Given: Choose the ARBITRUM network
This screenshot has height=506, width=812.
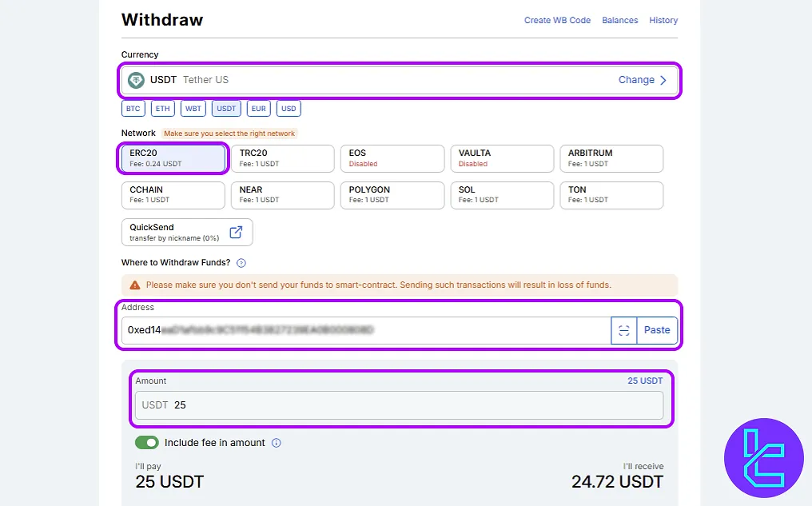Looking at the screenshot, I should (x=611, y=158).
